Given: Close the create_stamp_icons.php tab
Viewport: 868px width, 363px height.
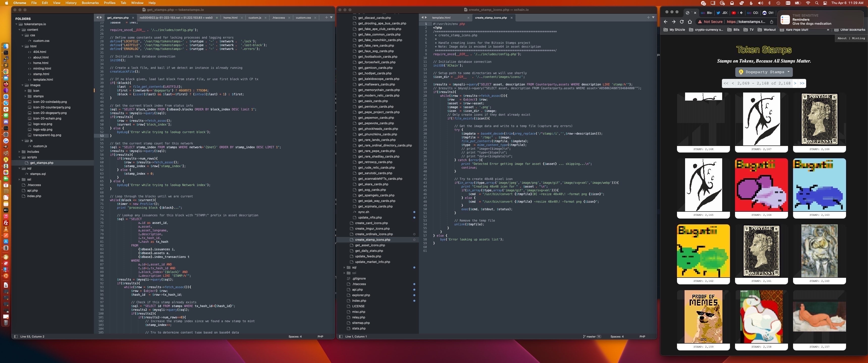Looking at the screenshot, I should (x=511, y=17).
